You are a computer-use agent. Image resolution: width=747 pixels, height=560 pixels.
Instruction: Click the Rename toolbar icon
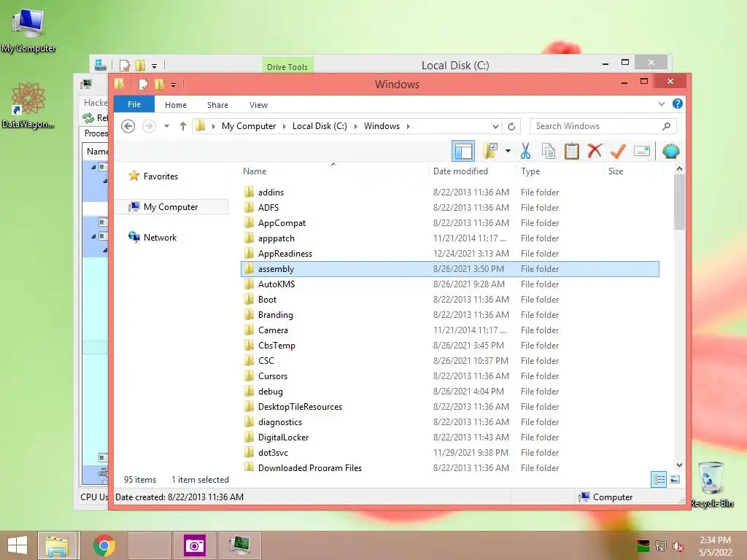(x=642, y=152)
